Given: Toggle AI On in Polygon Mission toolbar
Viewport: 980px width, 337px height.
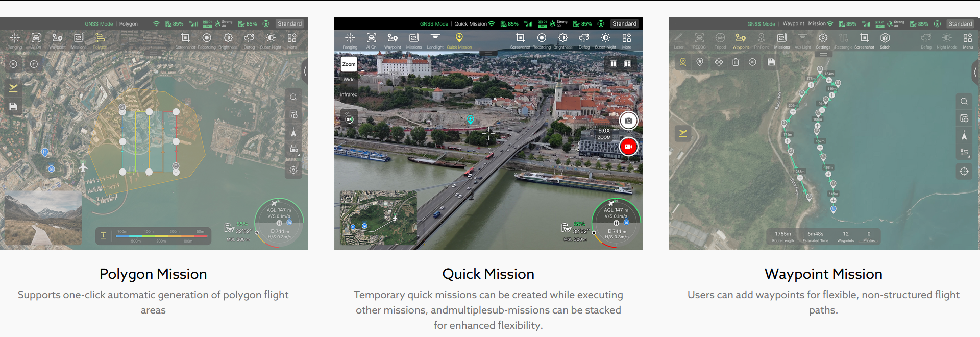Looking at the screenshot, I should 36,39.
